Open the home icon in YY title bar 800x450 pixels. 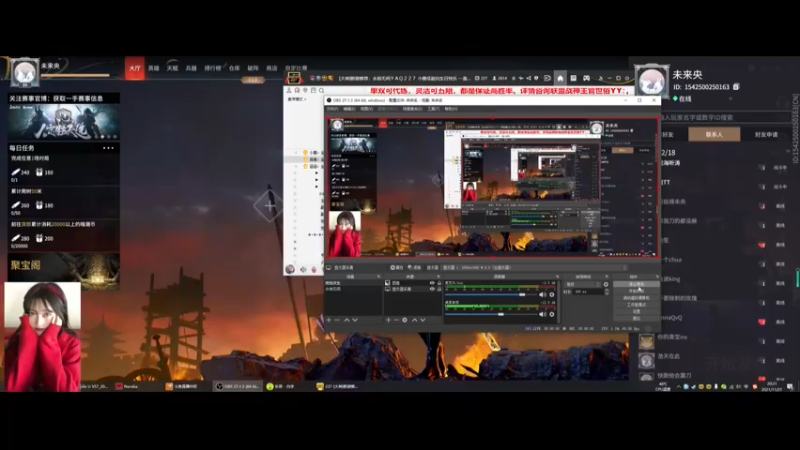tap(560, 78)
